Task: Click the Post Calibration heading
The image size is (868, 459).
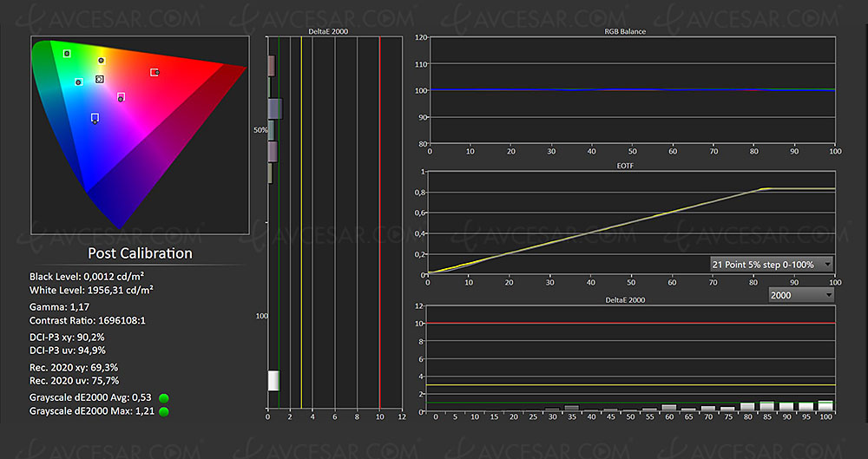Action: [x=140, y=253]
